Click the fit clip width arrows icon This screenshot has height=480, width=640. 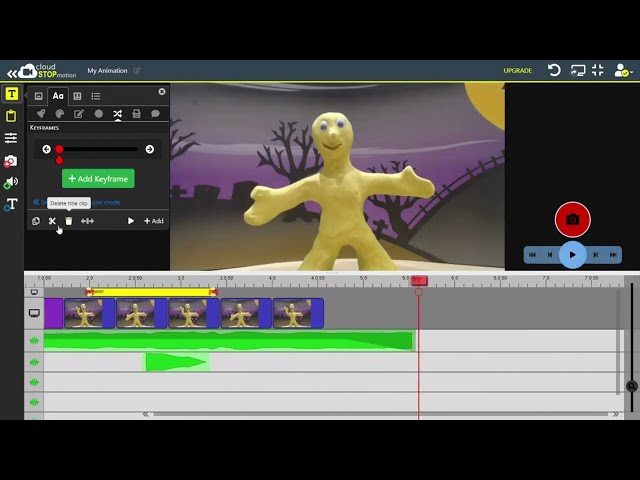[87, 221]
